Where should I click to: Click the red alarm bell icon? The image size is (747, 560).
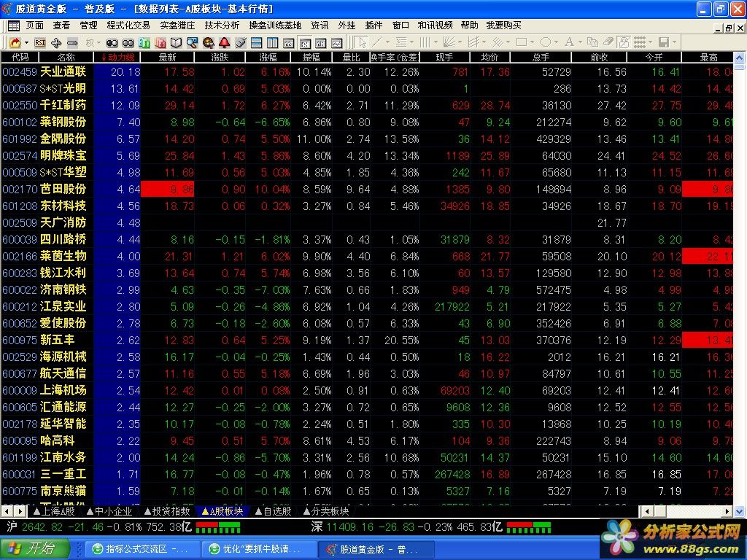click(x=225, y=43)
